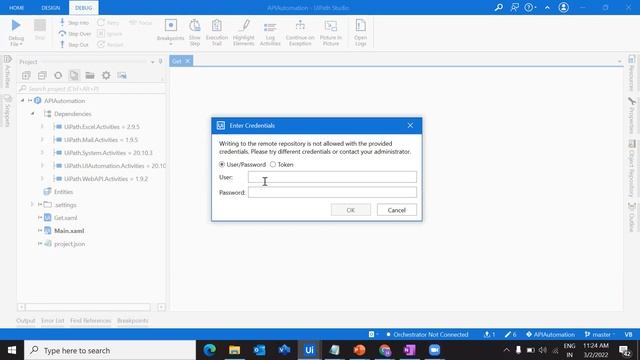Expand UiPath.Mail.Activities dependency
This screenshot has height=360, width=640.
tap(42, 140)
